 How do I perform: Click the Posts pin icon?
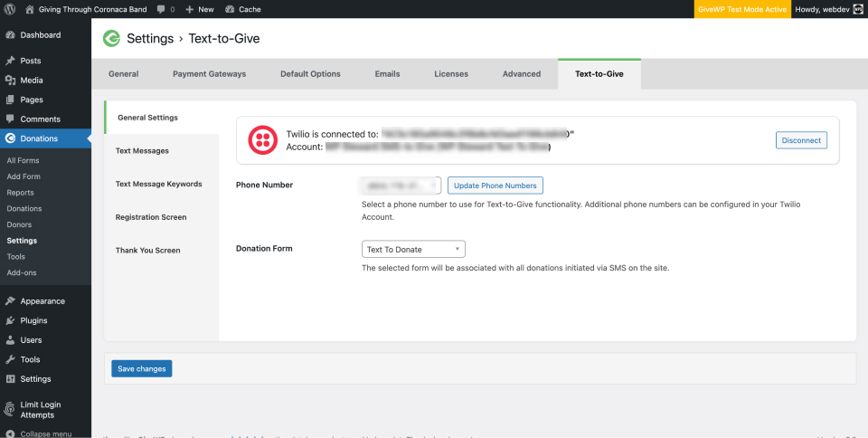point(10,61)
